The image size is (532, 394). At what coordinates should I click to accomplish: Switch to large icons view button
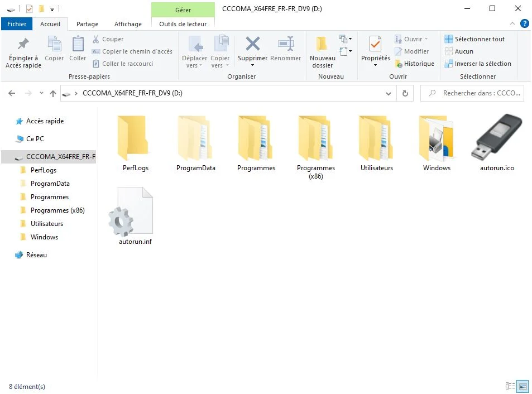click(x=523, y=386)
